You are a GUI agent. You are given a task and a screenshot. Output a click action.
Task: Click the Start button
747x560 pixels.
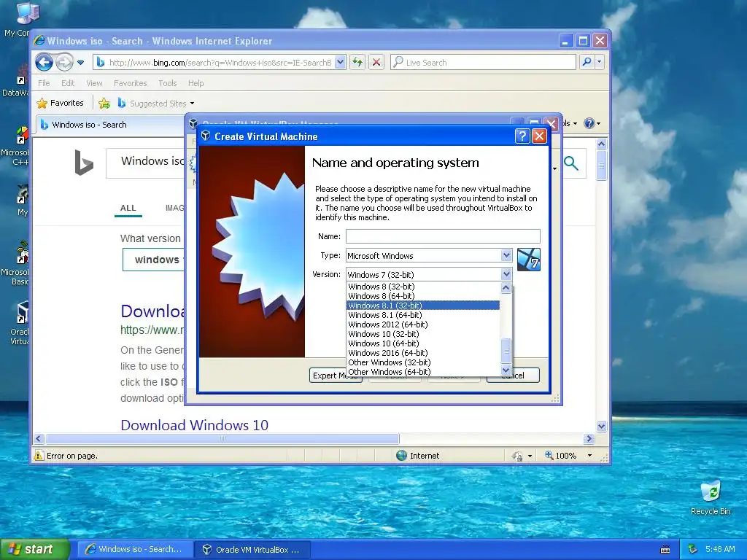click(34, 549)
